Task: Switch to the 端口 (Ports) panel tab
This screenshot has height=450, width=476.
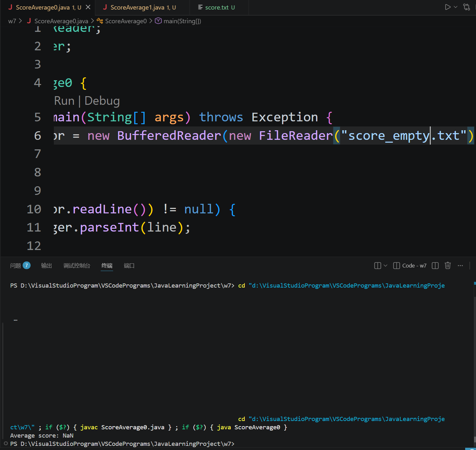Action: (129, 266)
